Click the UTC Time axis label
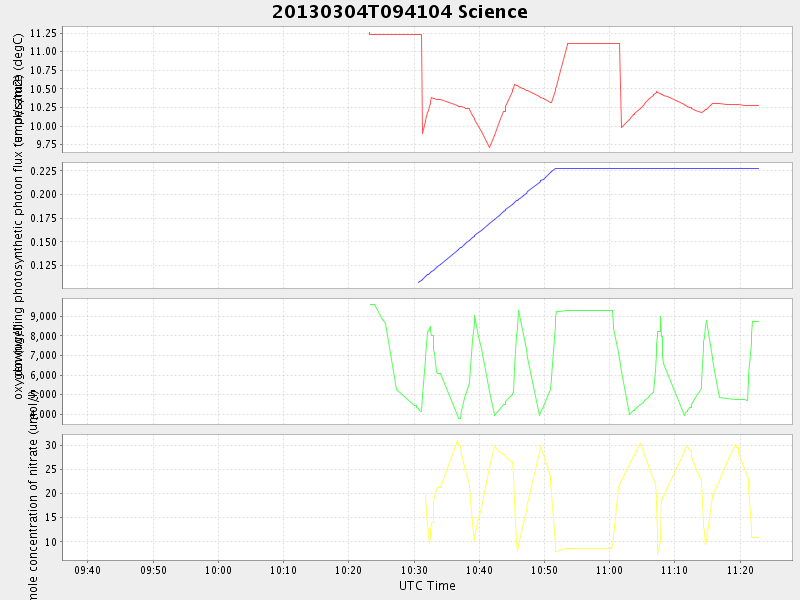This screenshot has width=800, height=600. pos(427,586)
